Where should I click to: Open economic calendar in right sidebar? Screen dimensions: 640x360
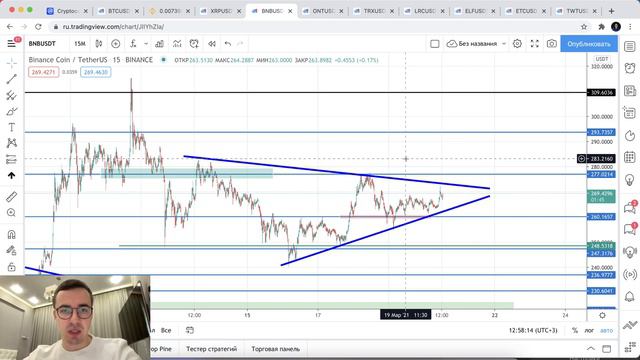coord(630,157)
